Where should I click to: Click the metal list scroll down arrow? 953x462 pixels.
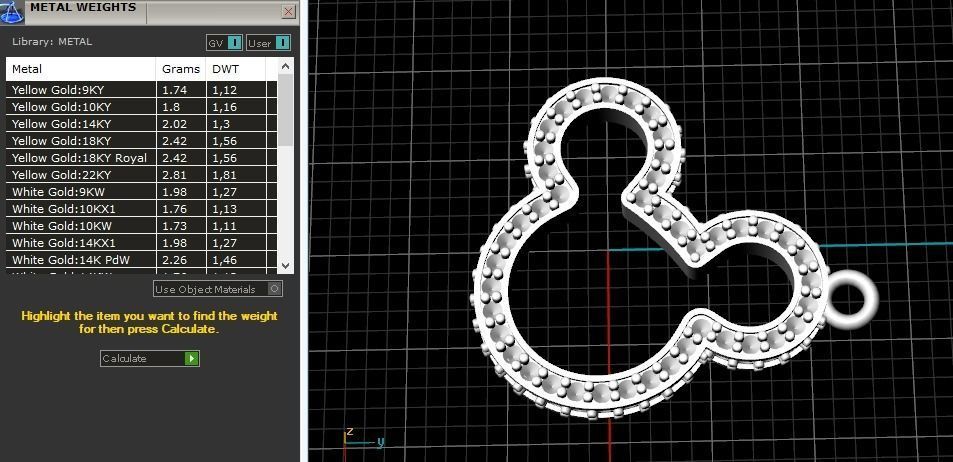click(x=286, y=266)
